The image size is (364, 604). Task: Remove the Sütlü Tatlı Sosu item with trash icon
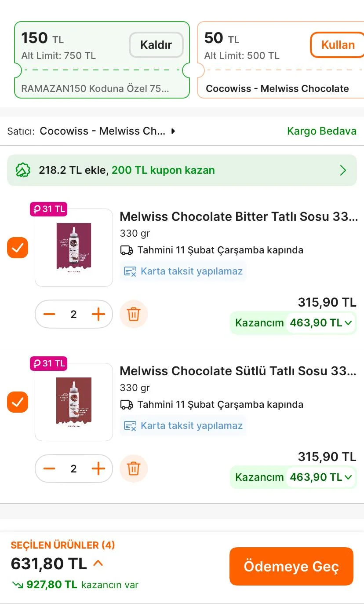(134, 469)
